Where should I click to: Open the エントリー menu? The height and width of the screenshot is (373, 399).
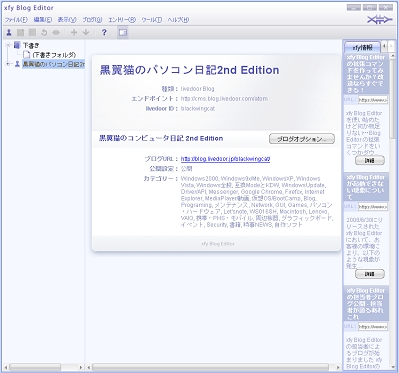[x=122, y=20]
